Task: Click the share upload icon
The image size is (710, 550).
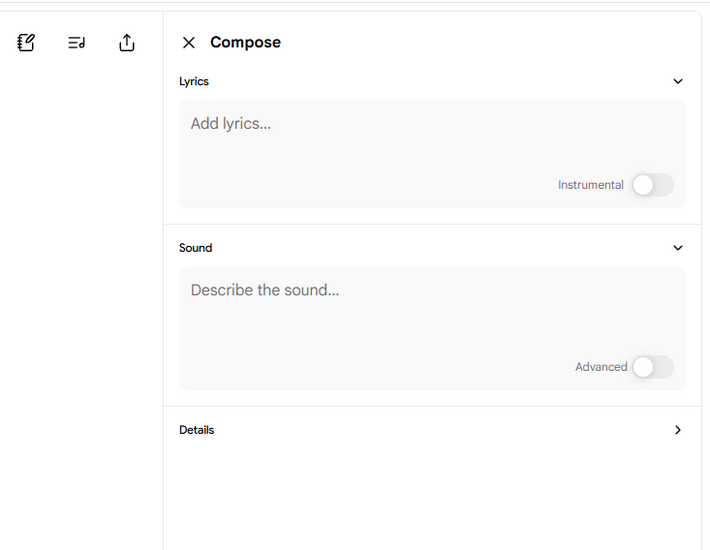Action: coord(127,43)
